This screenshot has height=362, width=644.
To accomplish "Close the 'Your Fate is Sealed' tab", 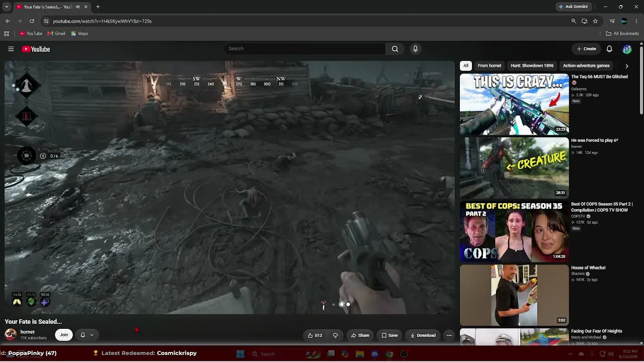I will click(86, 7).
